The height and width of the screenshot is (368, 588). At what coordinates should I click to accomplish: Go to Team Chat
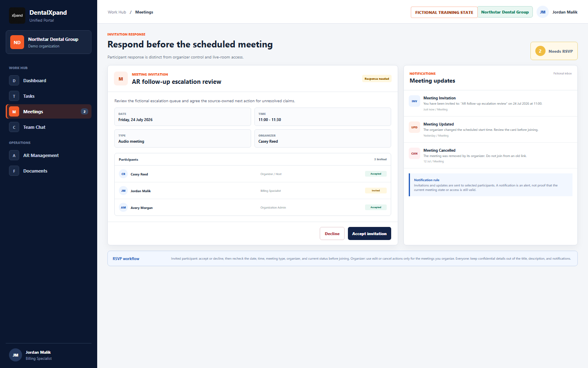49,127
